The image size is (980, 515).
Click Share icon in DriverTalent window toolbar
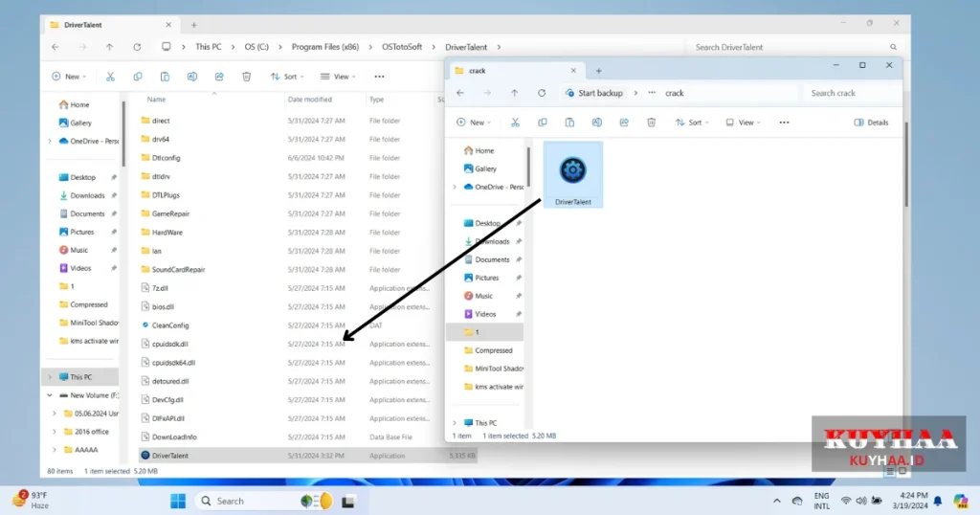(x=219, y=77)
